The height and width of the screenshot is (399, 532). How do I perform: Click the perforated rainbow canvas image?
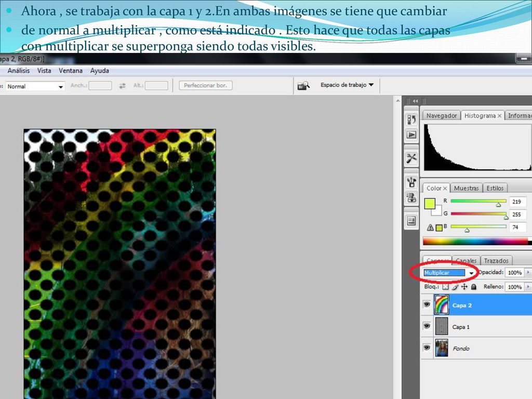coord(120,264)
